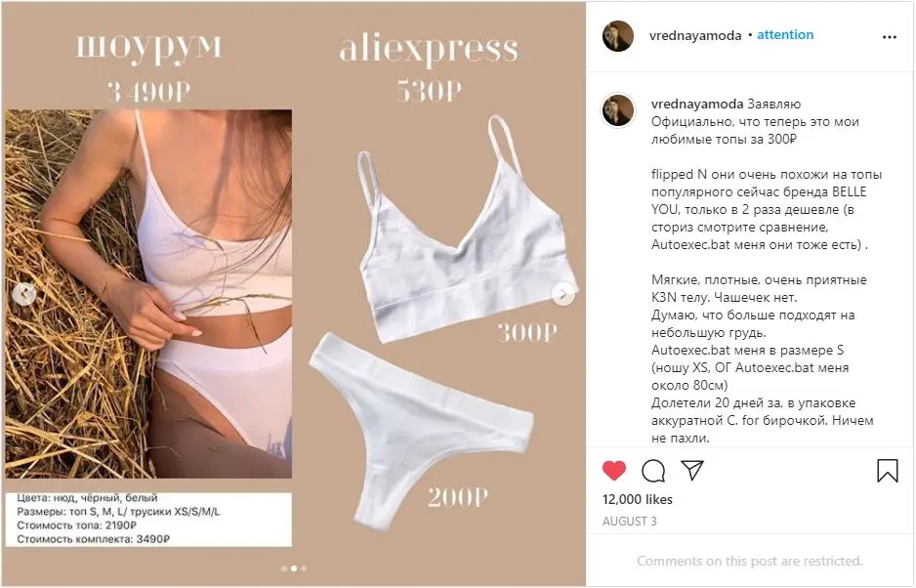
Task: Jump to the first carousel dot
Action: coord(284,568)
